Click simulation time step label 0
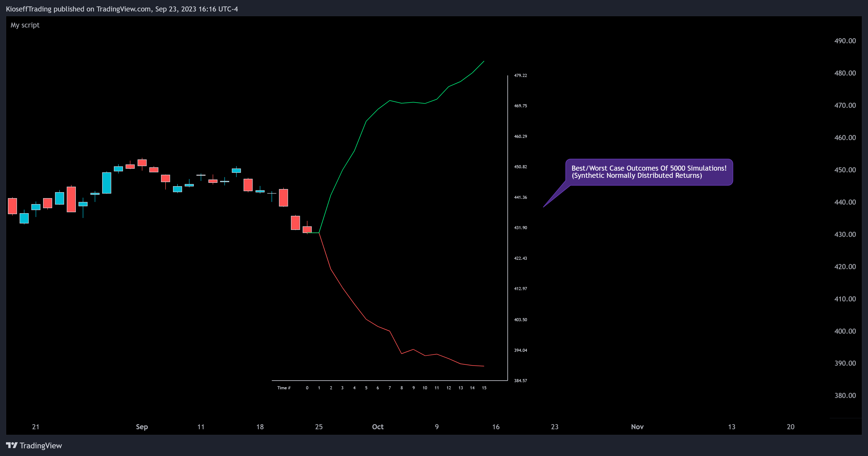Image resolution: width=868 pixels, height=456 pixels. pyautogui.click(x=307, y=388)
